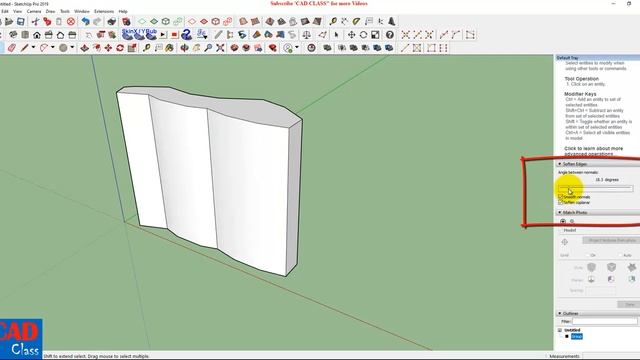Viewport: 640px width, 360px height.
Task: Click the house Front view icon
Action: point(37,35)
